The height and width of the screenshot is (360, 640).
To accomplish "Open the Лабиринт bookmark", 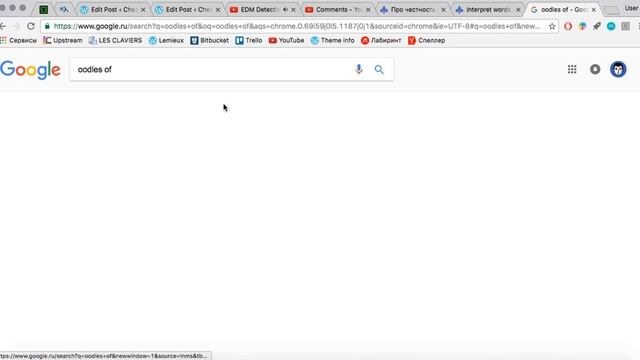I will click(x=381, y=40).
